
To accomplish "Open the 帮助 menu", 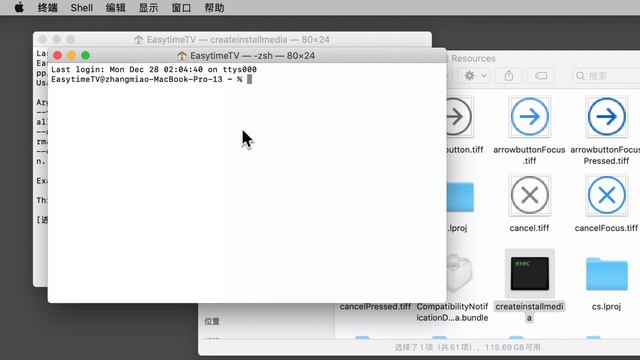I will (214, 8).
